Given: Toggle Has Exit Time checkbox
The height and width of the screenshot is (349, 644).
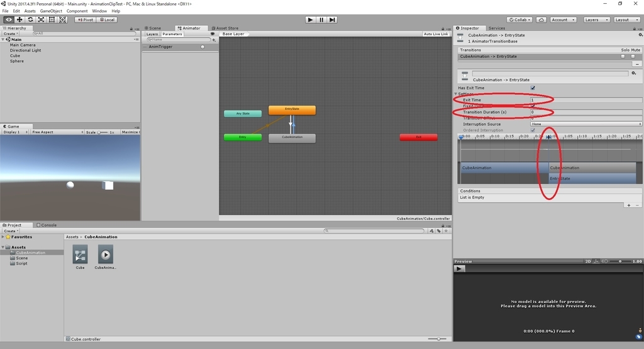Looking at the screenshot, I should tap(533, 88).
